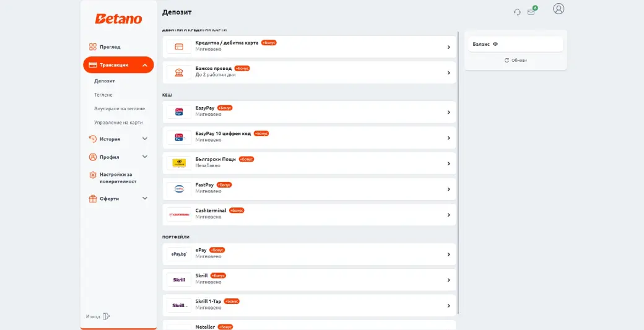Click the Обнови refresh button
This screenshot has width=644, height=330.
pyautogui.click(x=515, y=60)
